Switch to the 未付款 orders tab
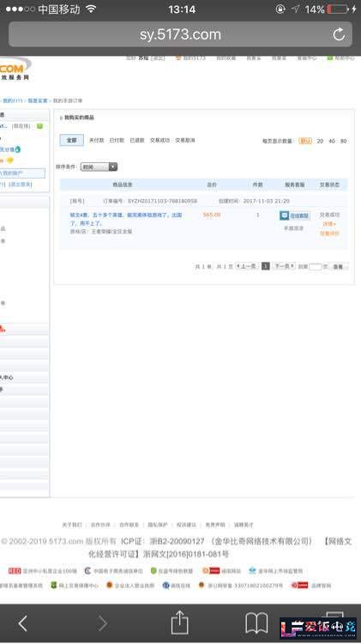Screen dimensions: 361x644 click(x=96, y=141)
